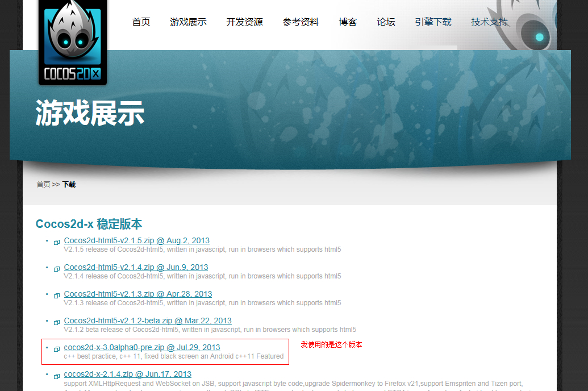The width and height of the screenshot is (588, 391).
Task: Download Cocos2d-html5-v2.1.5.zip
Action: coord(136,240)
